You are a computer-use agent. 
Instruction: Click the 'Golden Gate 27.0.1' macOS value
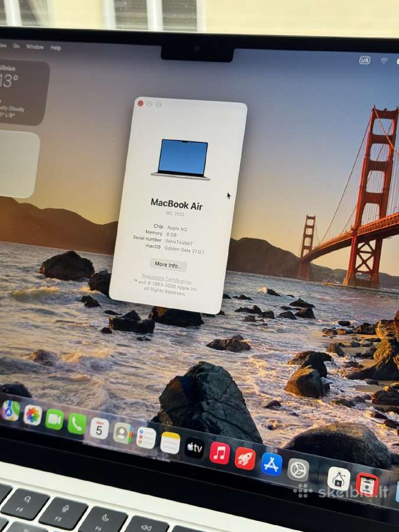184,249
